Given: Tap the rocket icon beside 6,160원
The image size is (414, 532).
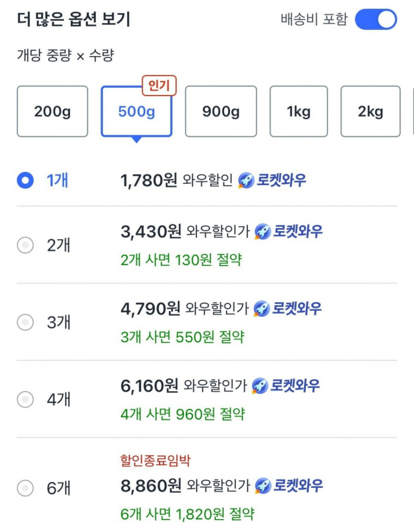Looking at the screenshot, I should (260, 385).
